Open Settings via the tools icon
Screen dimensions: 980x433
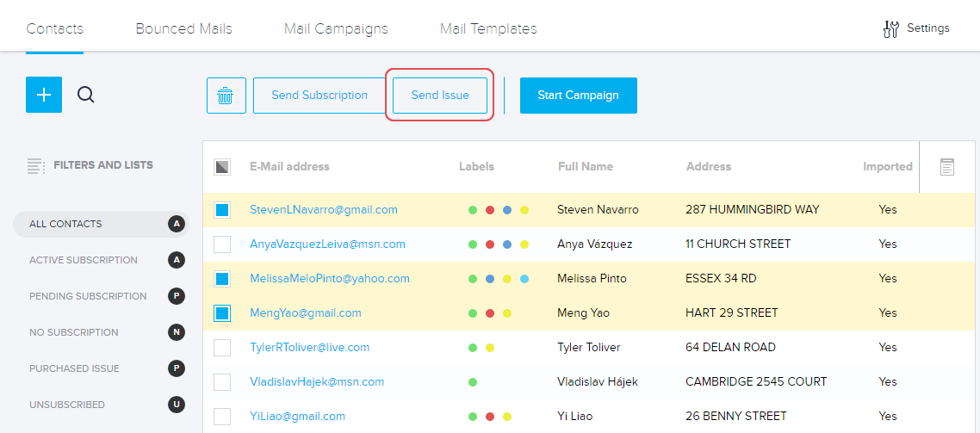[x=891, y=29]
